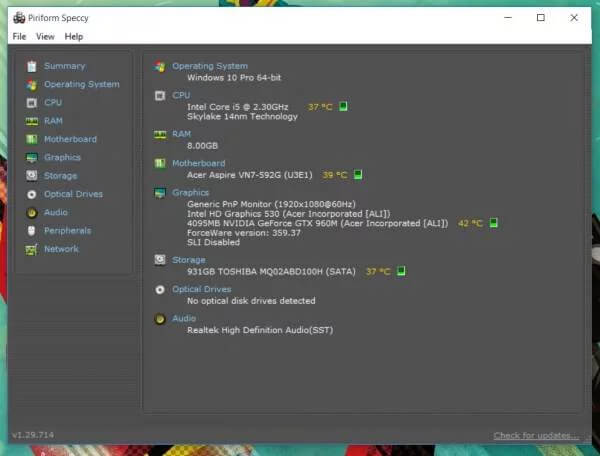
Task: Click the RAM heading link in summary
Action: coord(181,134)
